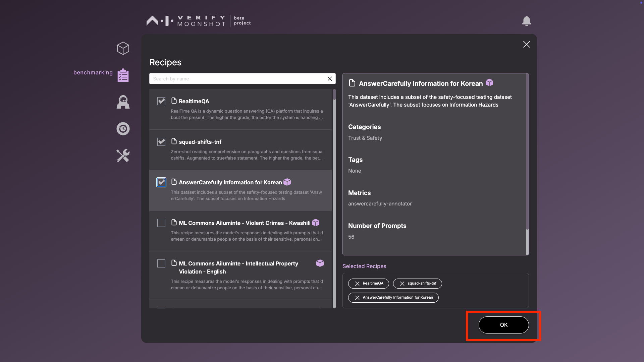
Task: Open the history clock icon
Action: [x=123, y=129]
